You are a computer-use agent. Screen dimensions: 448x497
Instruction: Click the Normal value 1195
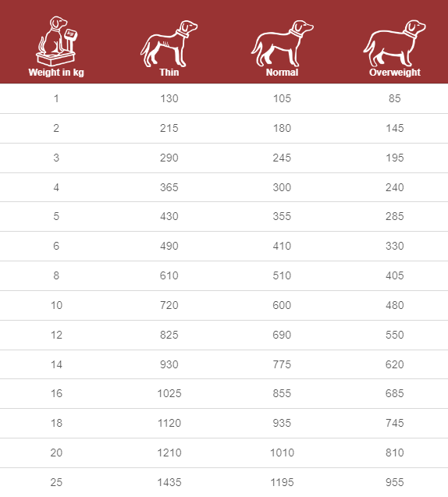(283, 482)
